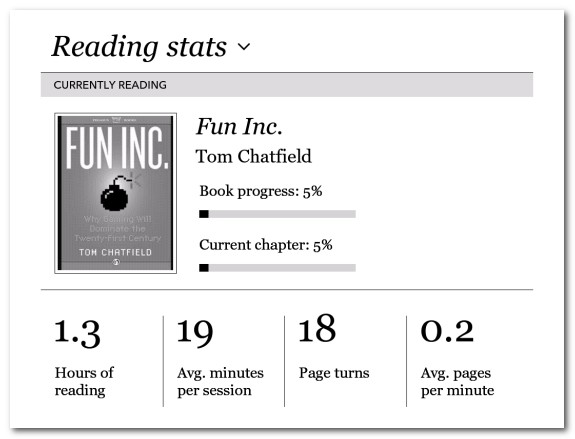Click the 1.3 hours of reading stat
Screen dimensions: 575x439
tap(77, 333)
